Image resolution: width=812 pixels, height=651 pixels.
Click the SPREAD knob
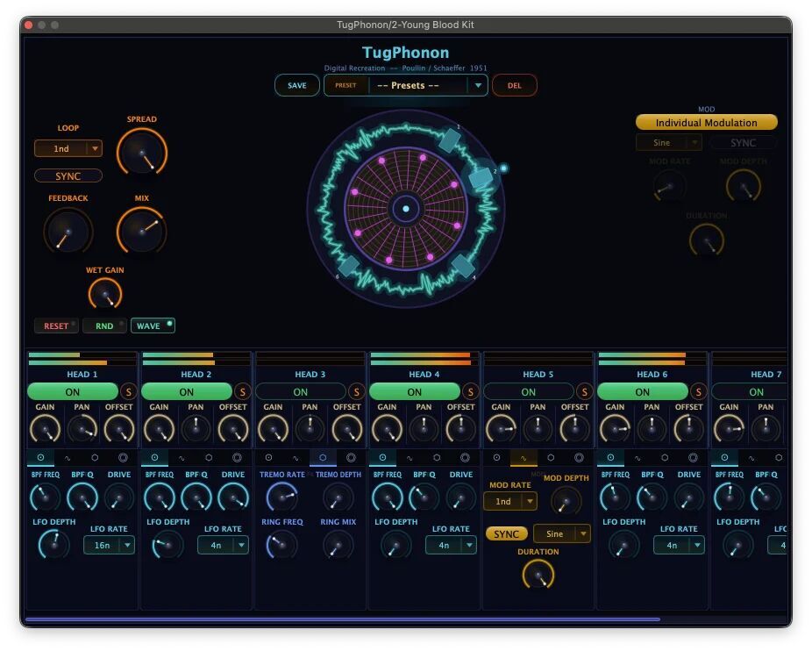[x=141, y=153]
